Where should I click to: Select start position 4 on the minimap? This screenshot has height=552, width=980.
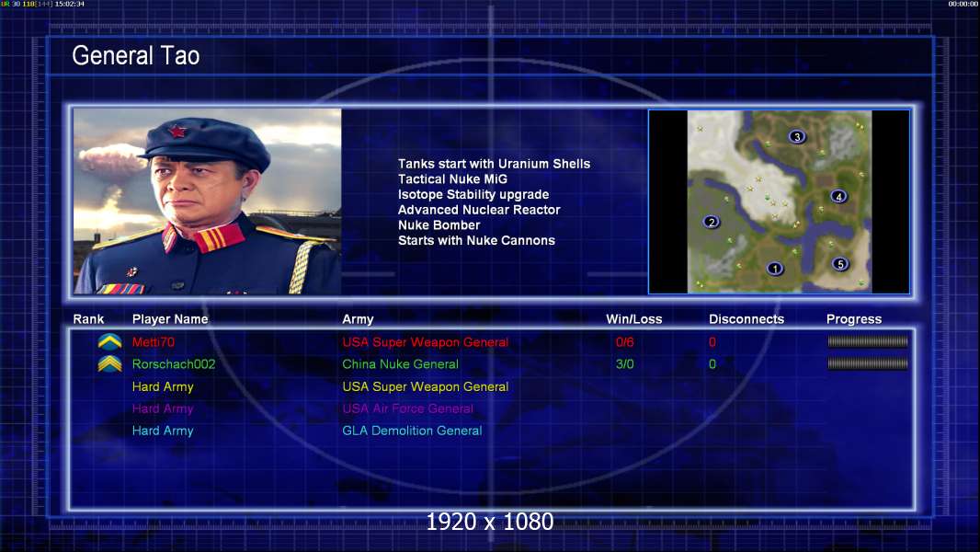tap(838, 196)
